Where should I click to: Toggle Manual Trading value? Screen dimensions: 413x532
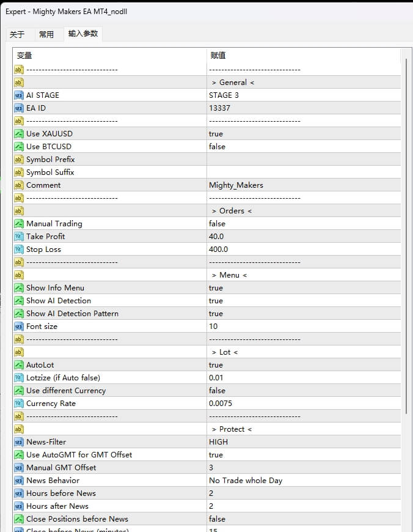click(217, 224)
